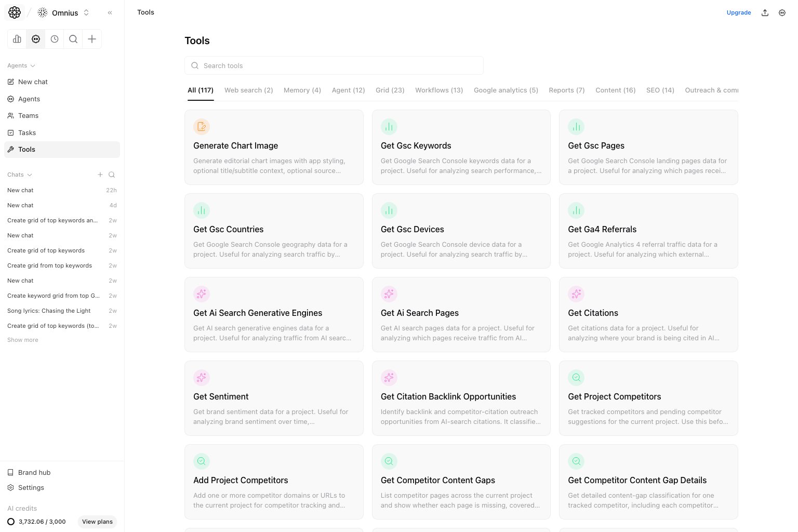
Task: Click the Get Project Competitors search icon
Action: (x=576, y=378)
